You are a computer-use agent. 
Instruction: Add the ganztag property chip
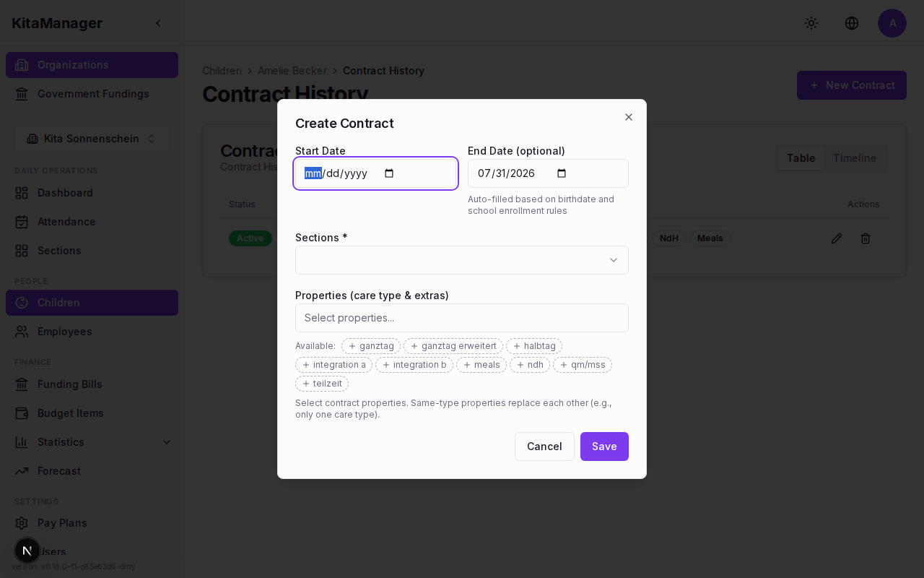click(371, 346)
